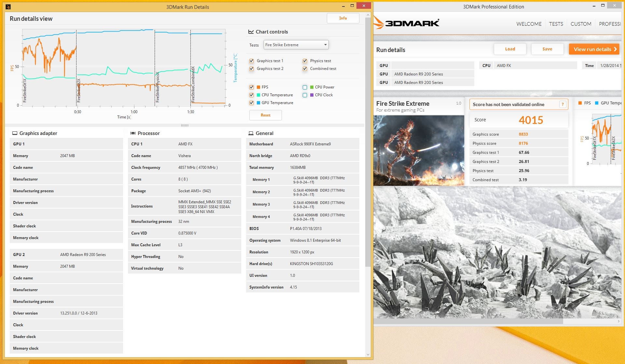Switch to the TESTS tab
Image resolution: width=625 pixels, height=364 pixels.
pos(556,24)
